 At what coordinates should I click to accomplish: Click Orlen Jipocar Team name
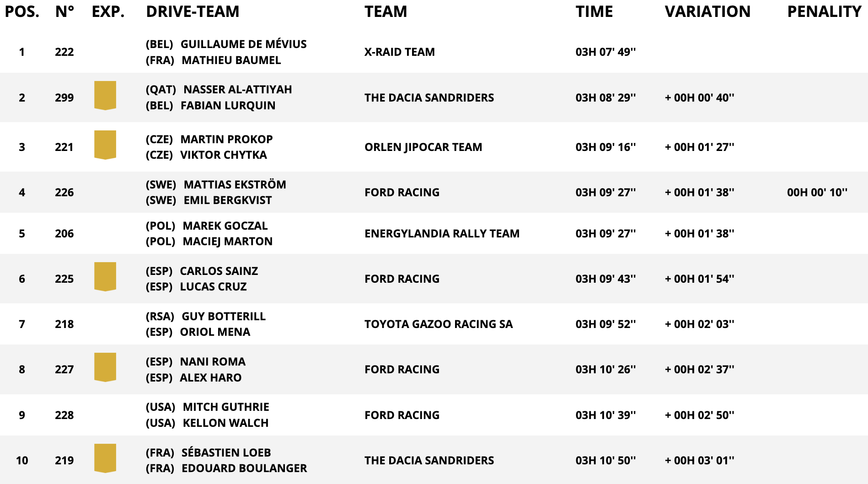(x=423, y=147)
